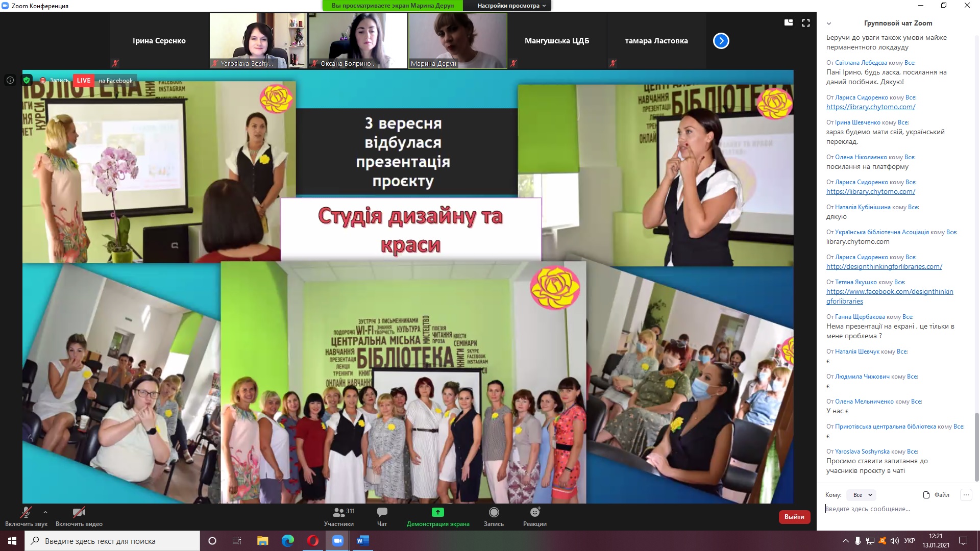Open Настройки просмотра view options dropdown
Image resolution: width=980 pixels, height=551 pixels.
pyautogui.click(x=511, y=6)
